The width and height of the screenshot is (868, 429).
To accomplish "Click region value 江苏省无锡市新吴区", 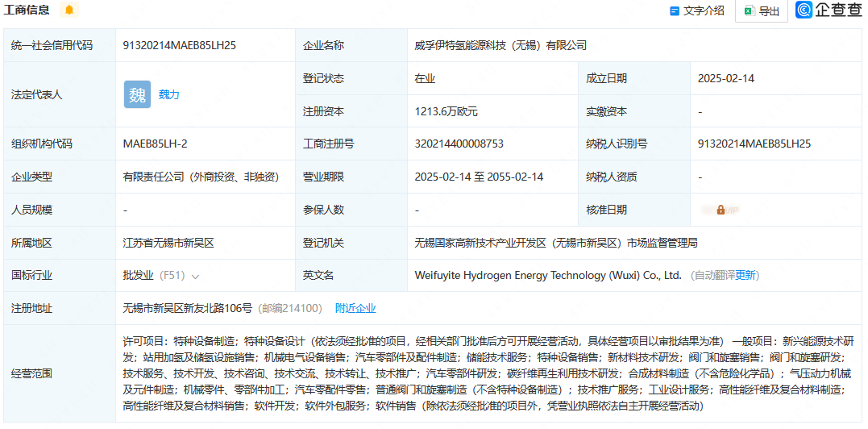I will pyautogui.click(x=168, y=243).
